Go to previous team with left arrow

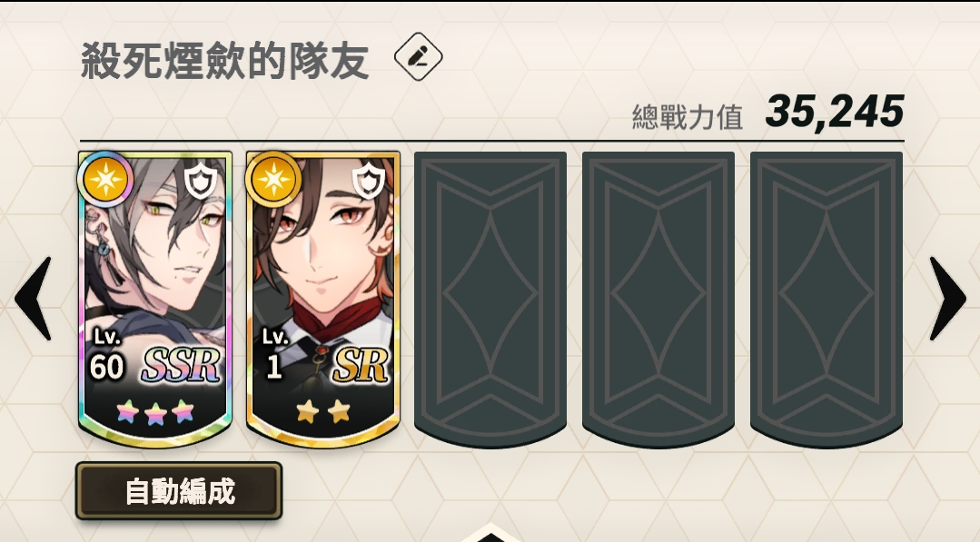(33, 299)
